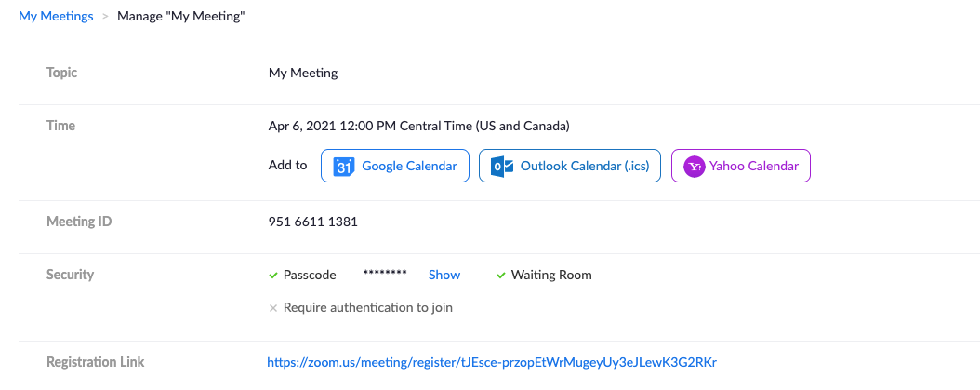This screenshot has height=390, width=980.
Task: Click the purple Yahoo Calendar icon
Action: pos(695,167)
